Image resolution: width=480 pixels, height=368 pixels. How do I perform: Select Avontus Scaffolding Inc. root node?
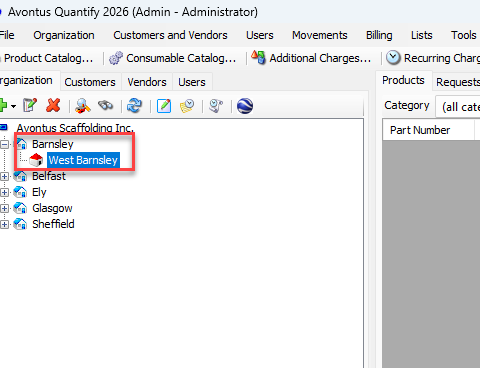click(x=75, y=128)
